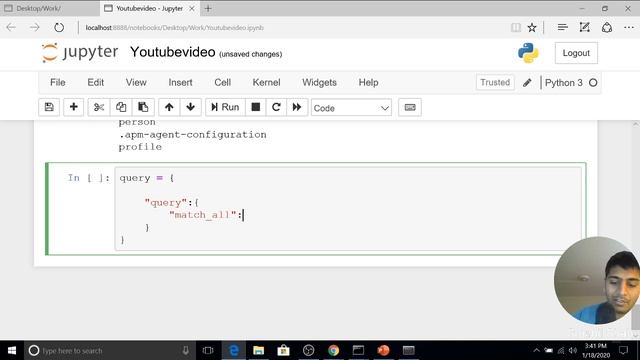The image size is (640, 360).
Task: Interrupt the kernel with the stop icon
Action: click(x=256, y=107)
